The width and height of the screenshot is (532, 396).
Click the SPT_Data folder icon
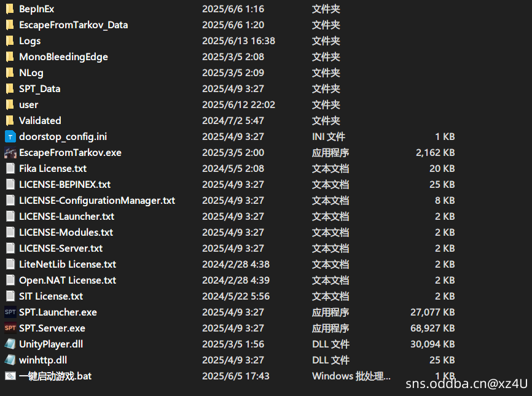pyautogui.click(x=10, y=88)
